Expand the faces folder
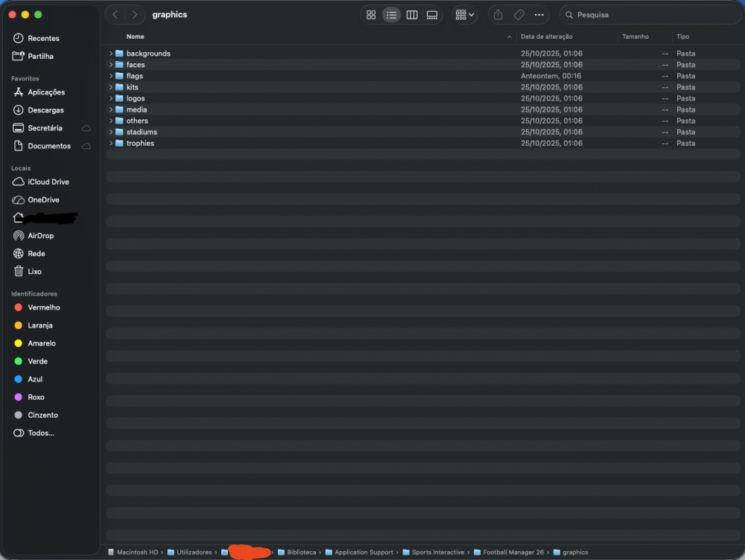This screenshot has width=745, height=560. (x=111, y=65)
